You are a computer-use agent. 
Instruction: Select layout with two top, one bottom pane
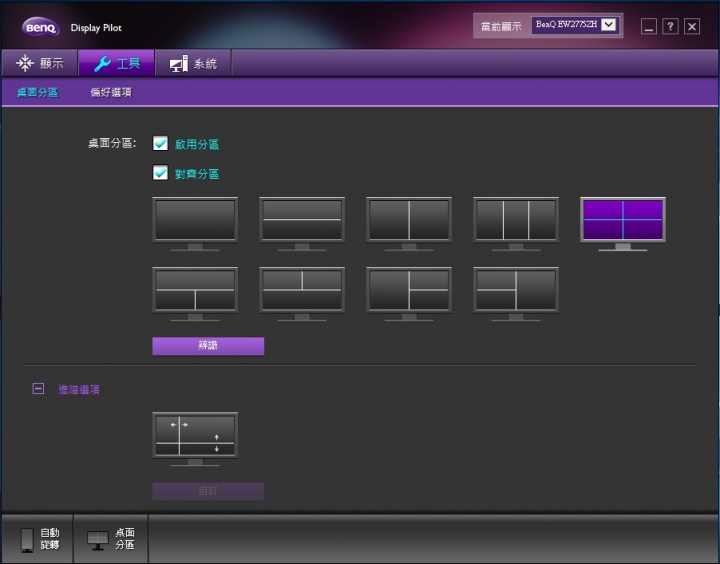tap(302, 294)
